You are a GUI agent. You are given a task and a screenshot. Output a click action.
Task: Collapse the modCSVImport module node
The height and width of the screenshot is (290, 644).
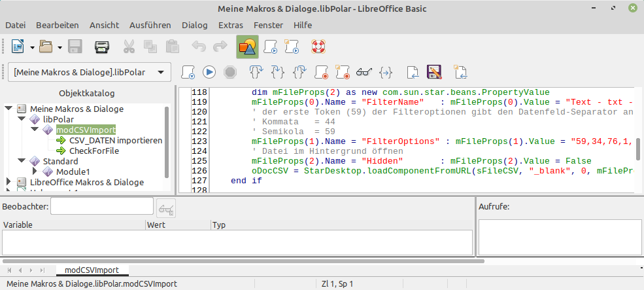coord(35,130)
